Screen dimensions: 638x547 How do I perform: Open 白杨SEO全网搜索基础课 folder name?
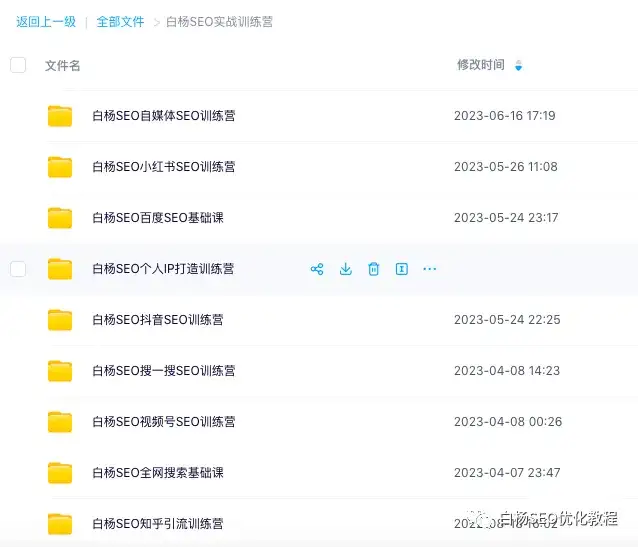(158, 473)
